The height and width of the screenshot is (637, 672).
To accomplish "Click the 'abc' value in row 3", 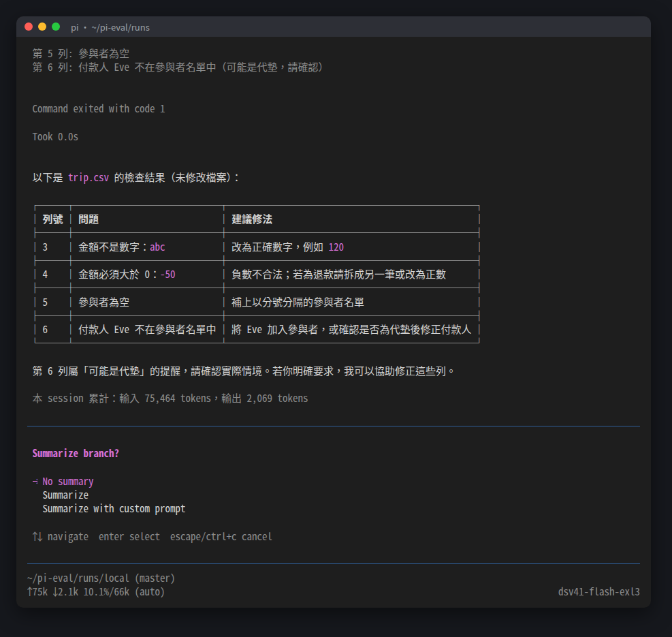I will pyautogui.click(x=157, y=247).
